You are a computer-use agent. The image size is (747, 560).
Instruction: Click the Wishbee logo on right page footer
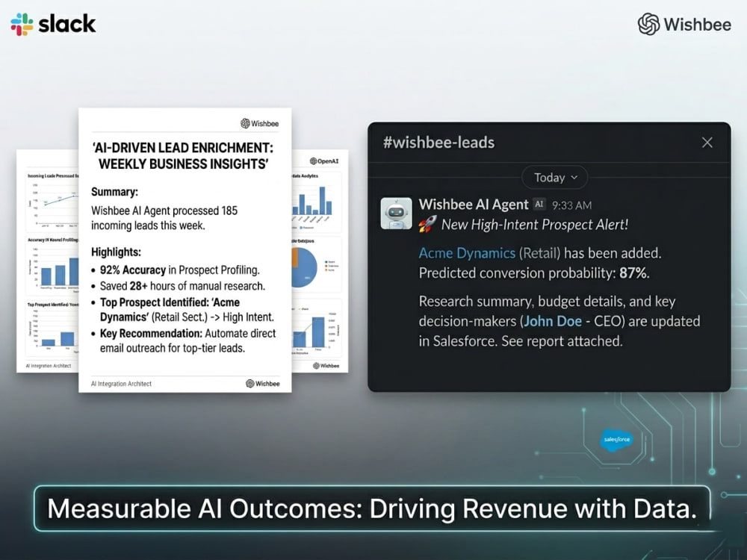[326, 366]
